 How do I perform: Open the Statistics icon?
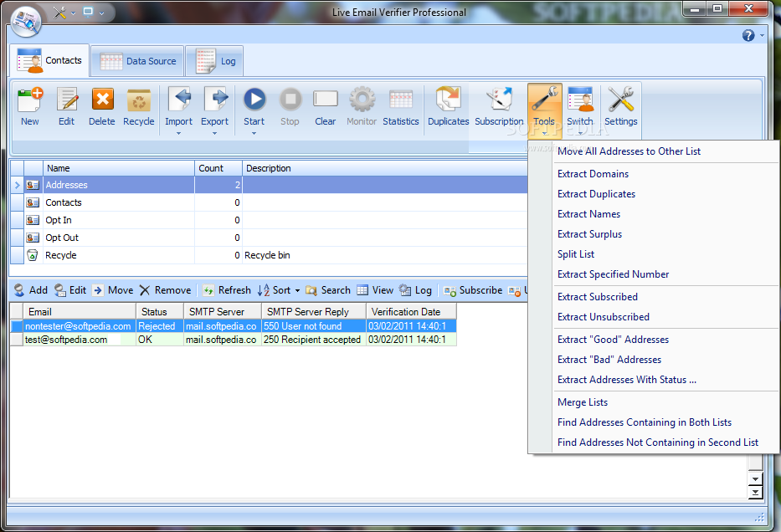tap(400, 100)
